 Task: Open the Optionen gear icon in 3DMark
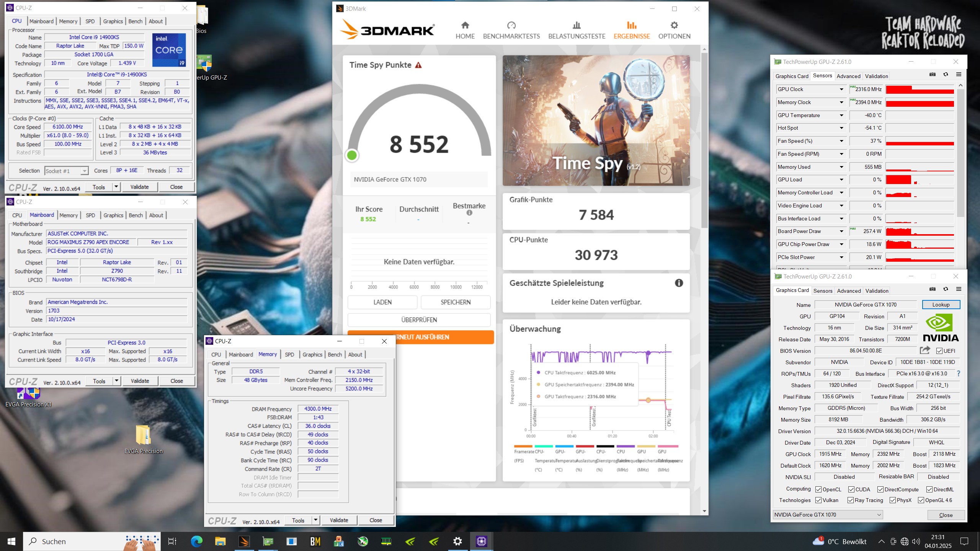coord(674,25)
